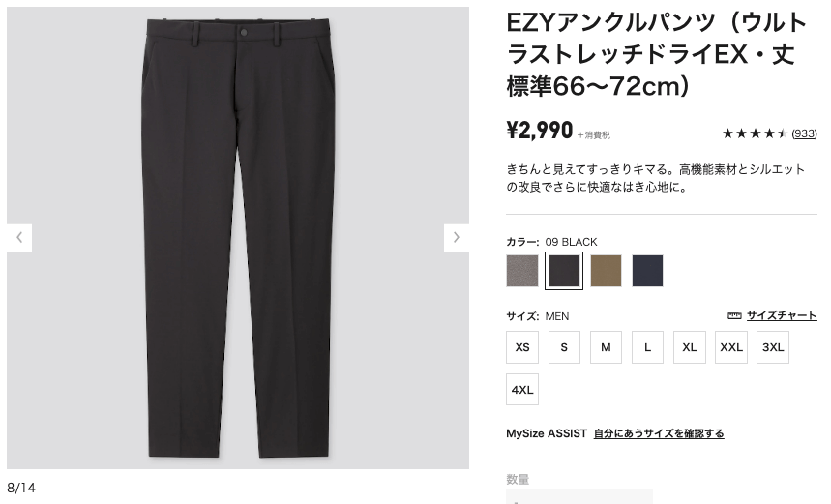Click the size chart ruler icon
Screen dimensions: 831x504
(734, 316)
